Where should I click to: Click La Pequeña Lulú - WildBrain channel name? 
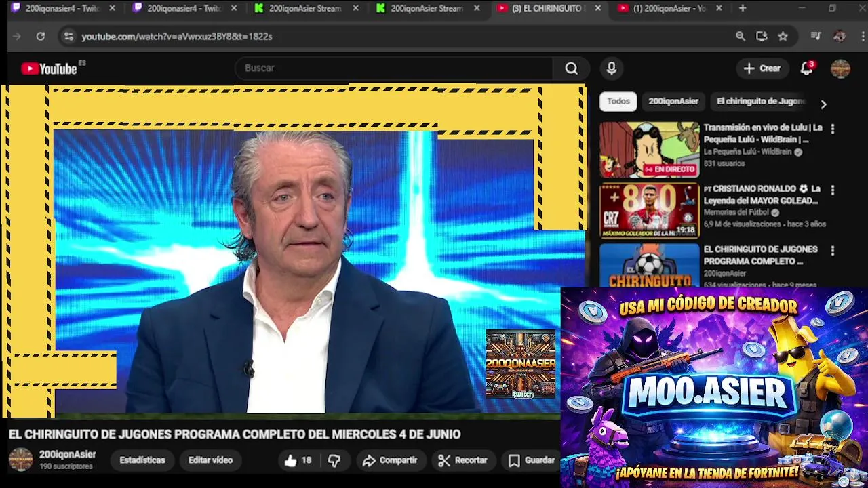click(747, 152)
